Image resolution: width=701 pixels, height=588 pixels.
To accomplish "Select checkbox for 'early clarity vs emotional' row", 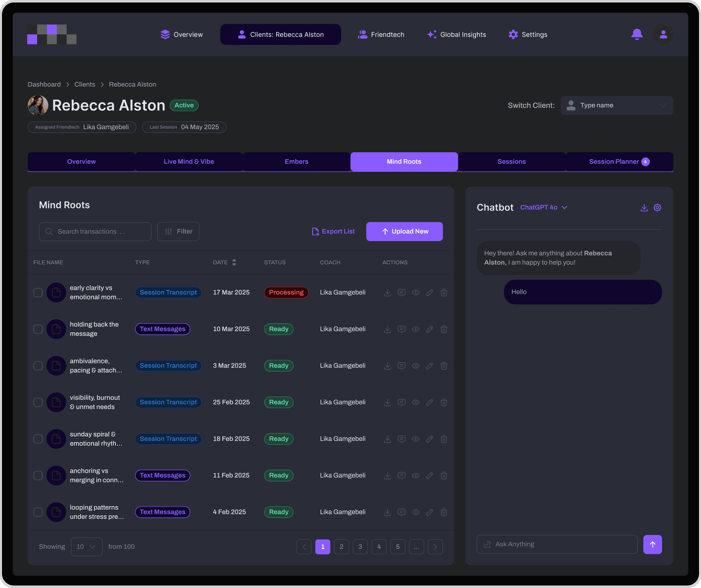I will 38,293.
